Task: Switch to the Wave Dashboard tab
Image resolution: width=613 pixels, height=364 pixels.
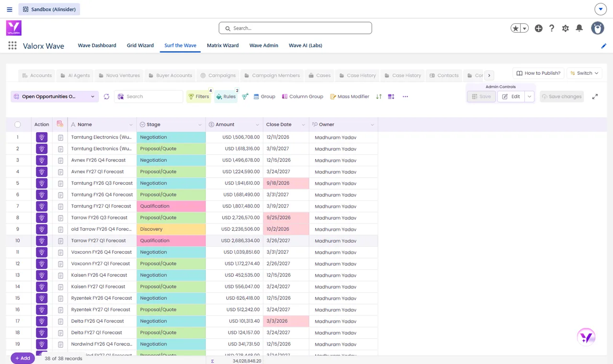Action: point(97,45)
